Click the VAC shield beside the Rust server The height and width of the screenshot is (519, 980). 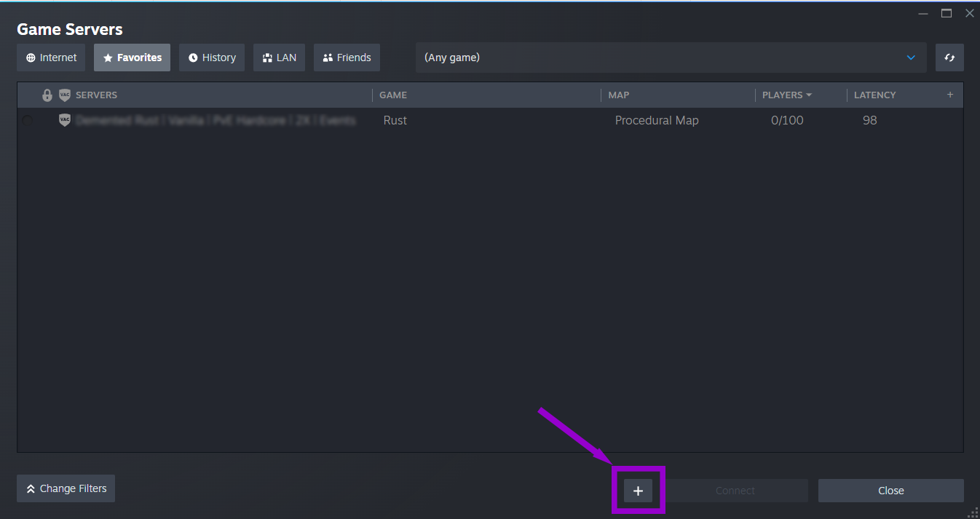point(64,119)
